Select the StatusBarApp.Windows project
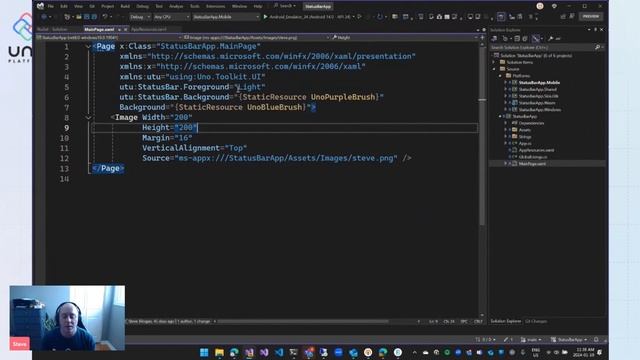The image size is (640, 360). 540,110
